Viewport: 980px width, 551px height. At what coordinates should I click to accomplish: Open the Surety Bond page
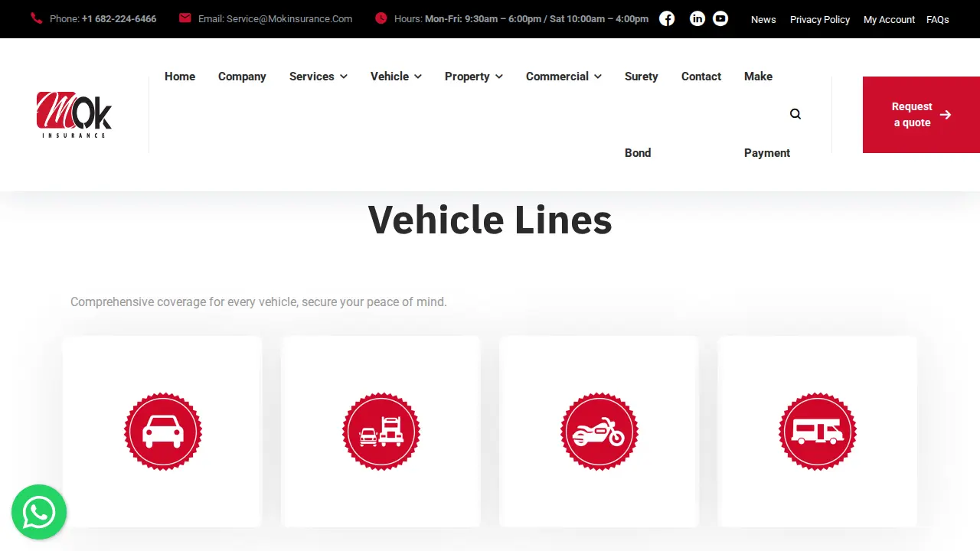(x=641, y=114)
